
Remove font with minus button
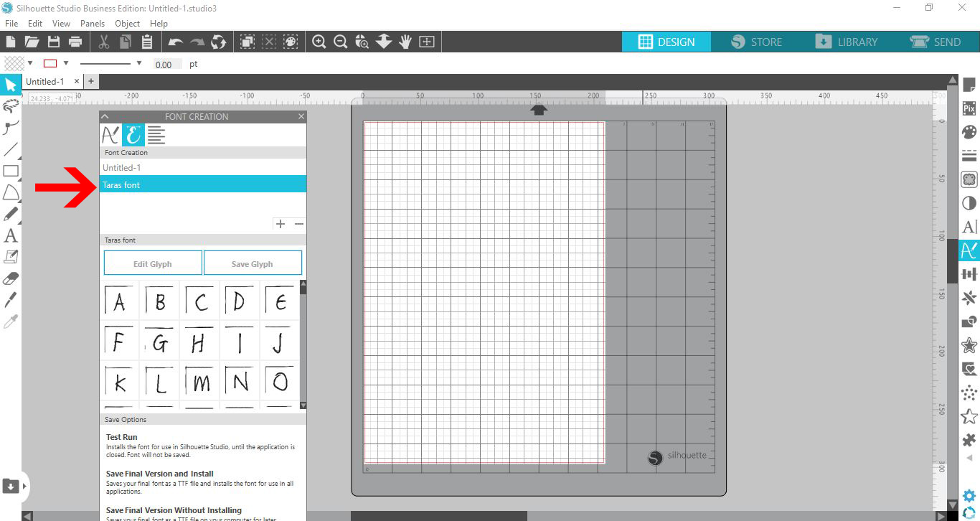coord(299,224)
